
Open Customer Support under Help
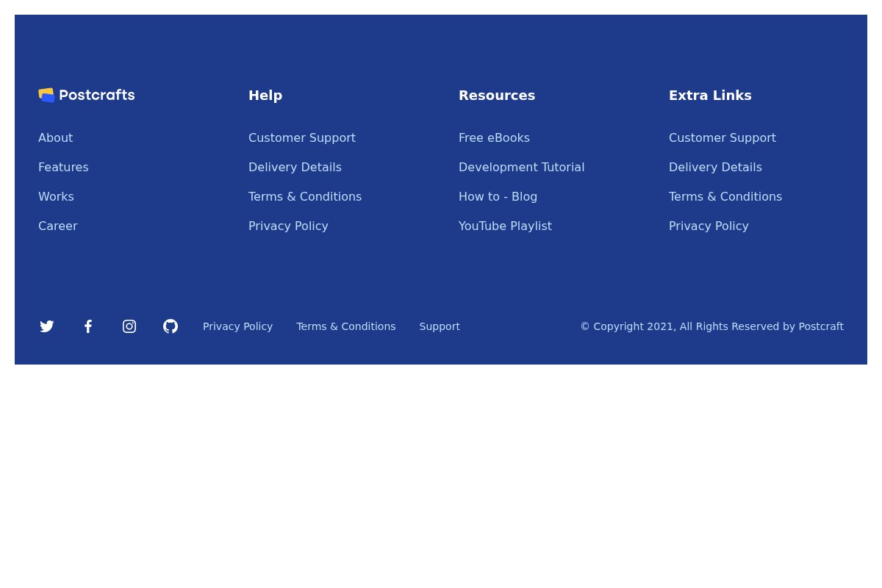[x=301, y=137]
